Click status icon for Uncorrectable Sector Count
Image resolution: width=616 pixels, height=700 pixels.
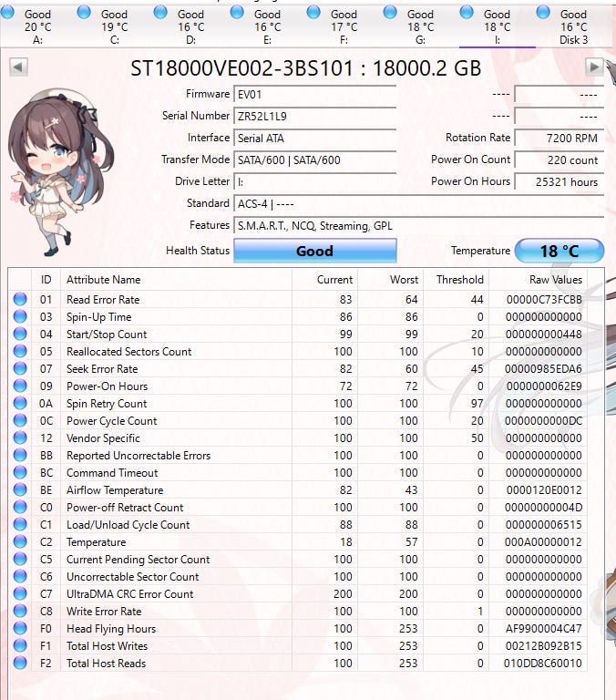click(x=20, y=576)
